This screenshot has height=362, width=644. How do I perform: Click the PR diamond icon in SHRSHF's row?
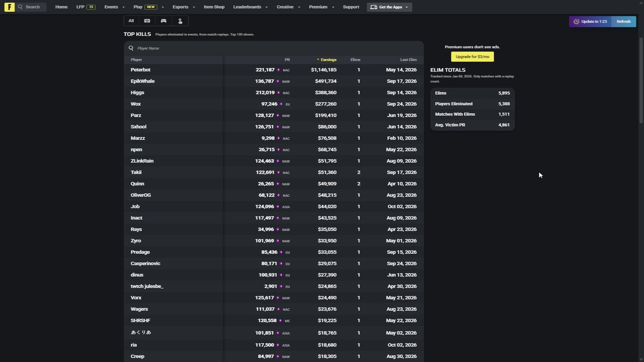pos(280,321)
